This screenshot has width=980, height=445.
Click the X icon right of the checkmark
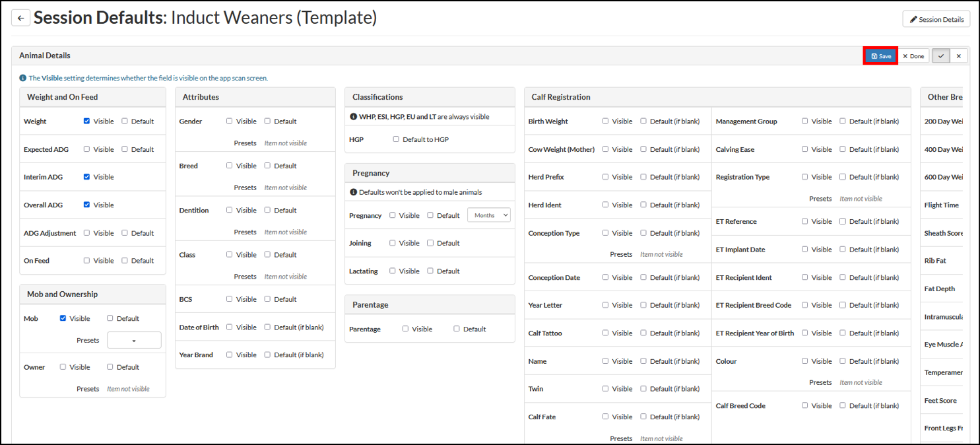tap(959, 55)
